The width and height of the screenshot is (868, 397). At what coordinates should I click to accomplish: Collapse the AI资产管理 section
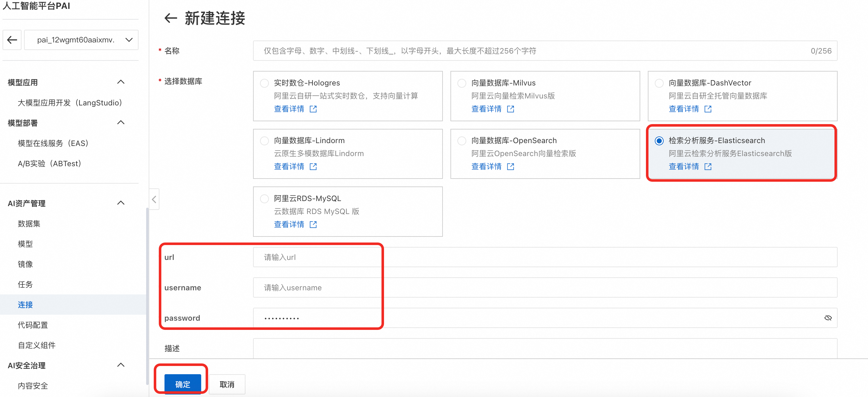[121, 203]
